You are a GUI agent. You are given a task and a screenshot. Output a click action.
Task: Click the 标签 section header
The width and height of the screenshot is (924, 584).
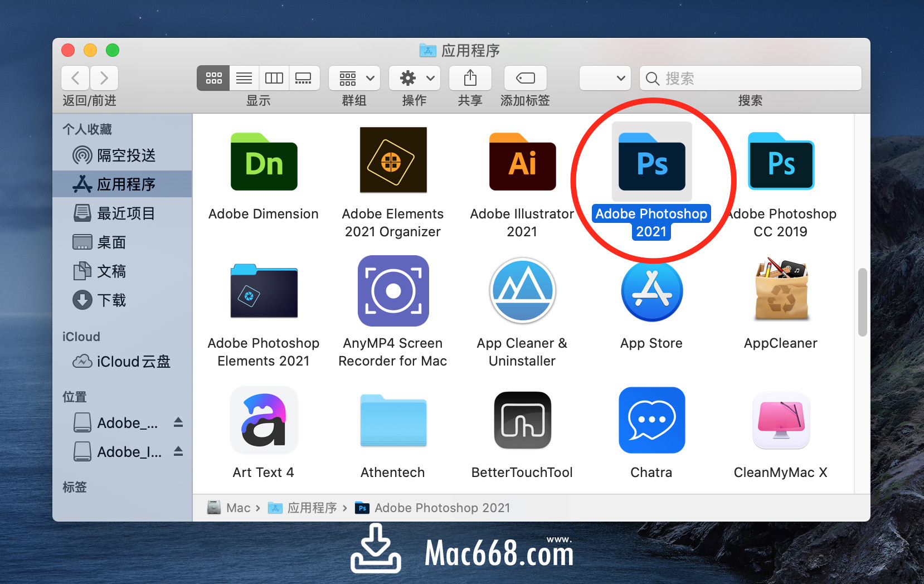coord(75,487)
